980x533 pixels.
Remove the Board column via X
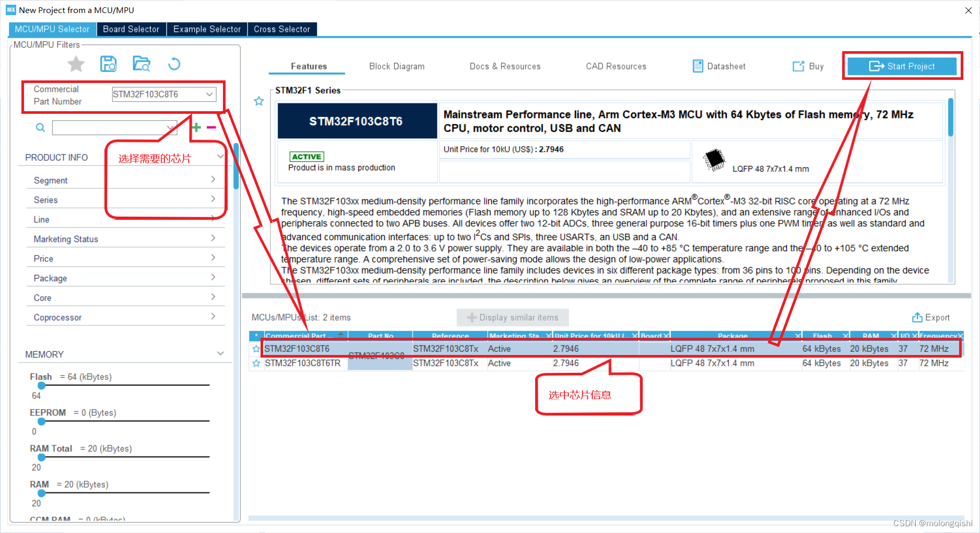pos(666,336)
